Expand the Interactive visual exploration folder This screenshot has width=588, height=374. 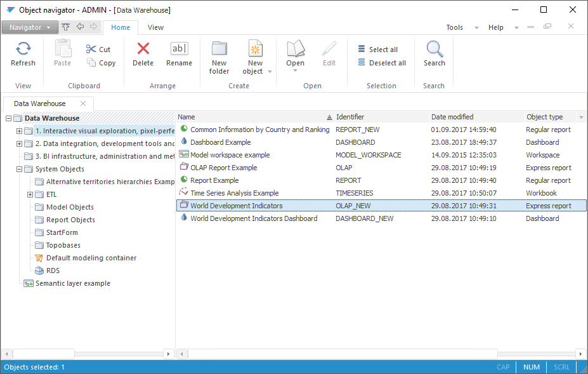[x=19, y=131]
